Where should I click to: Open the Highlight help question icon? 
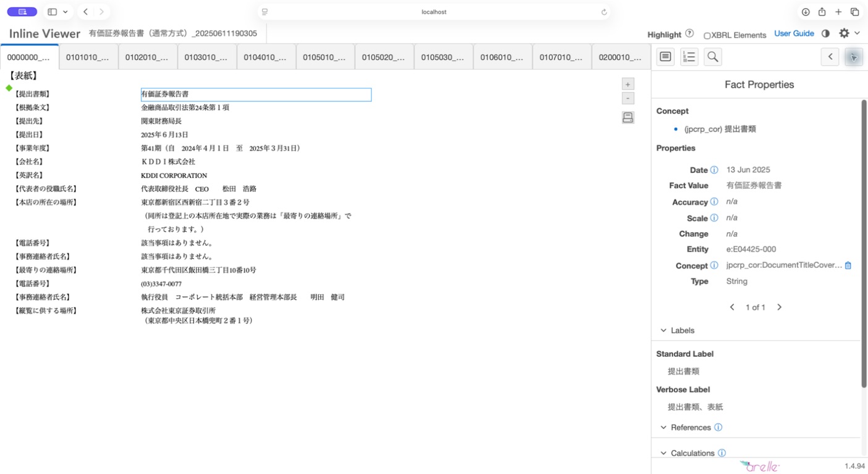point(689,34)
